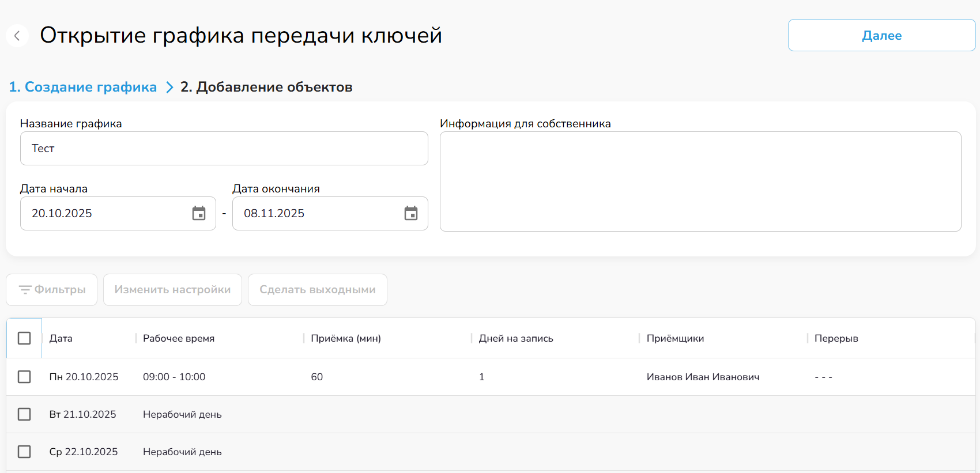Focus the Название графика input field
The height and width of the screenshot is (473, 980).
[224, 149]
